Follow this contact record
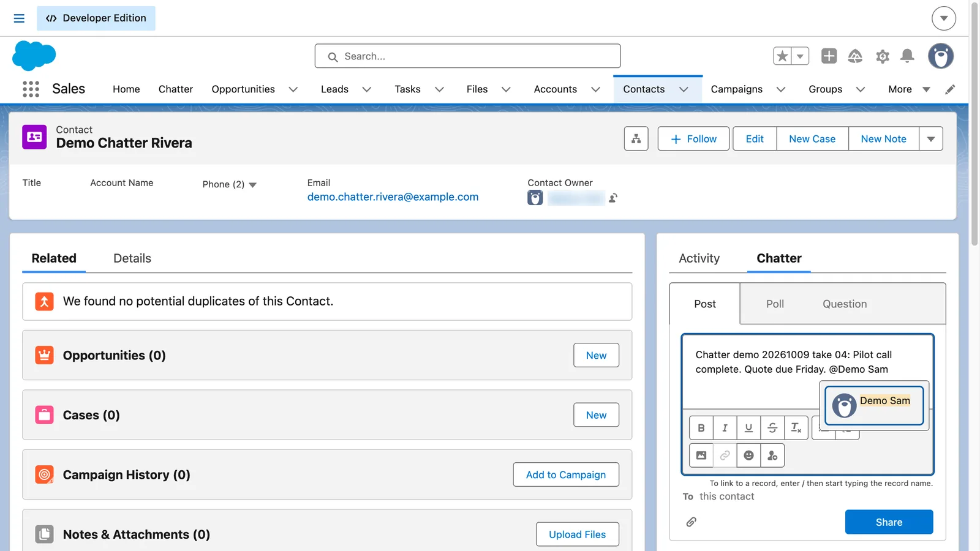This screenshot has height=551, width=980. (693, 139)
